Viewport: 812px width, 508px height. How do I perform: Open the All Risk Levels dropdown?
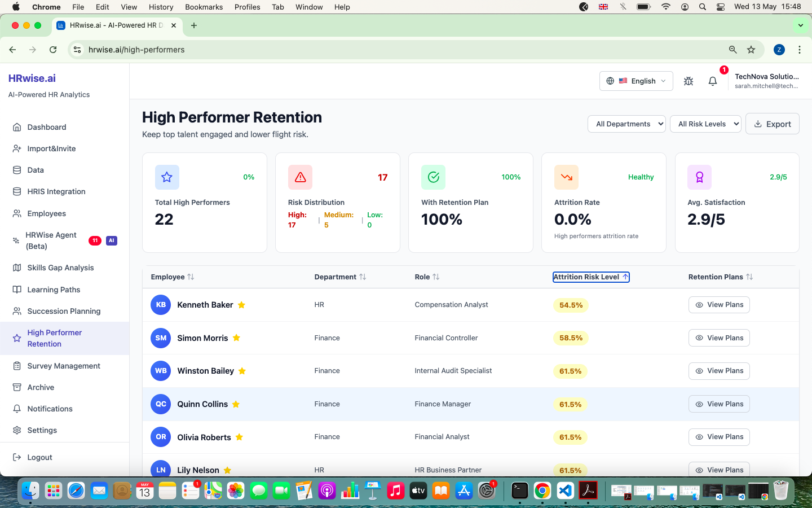705,124
